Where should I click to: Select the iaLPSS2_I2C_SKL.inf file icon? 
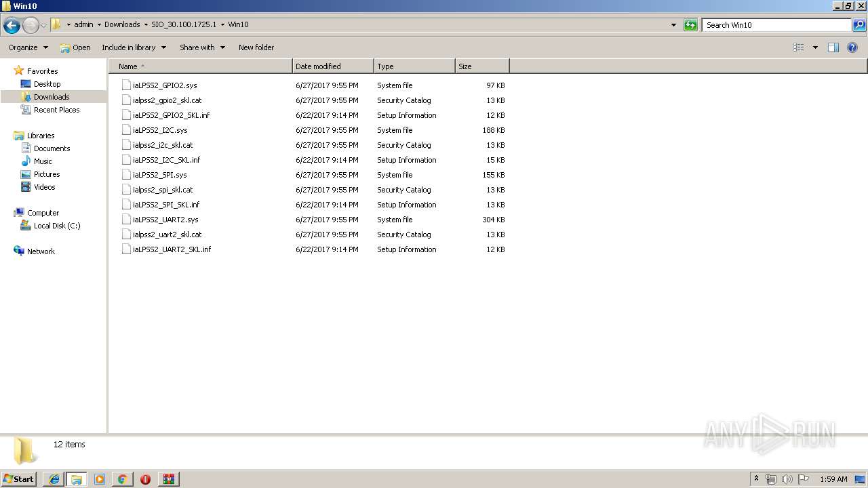[126, 160]
